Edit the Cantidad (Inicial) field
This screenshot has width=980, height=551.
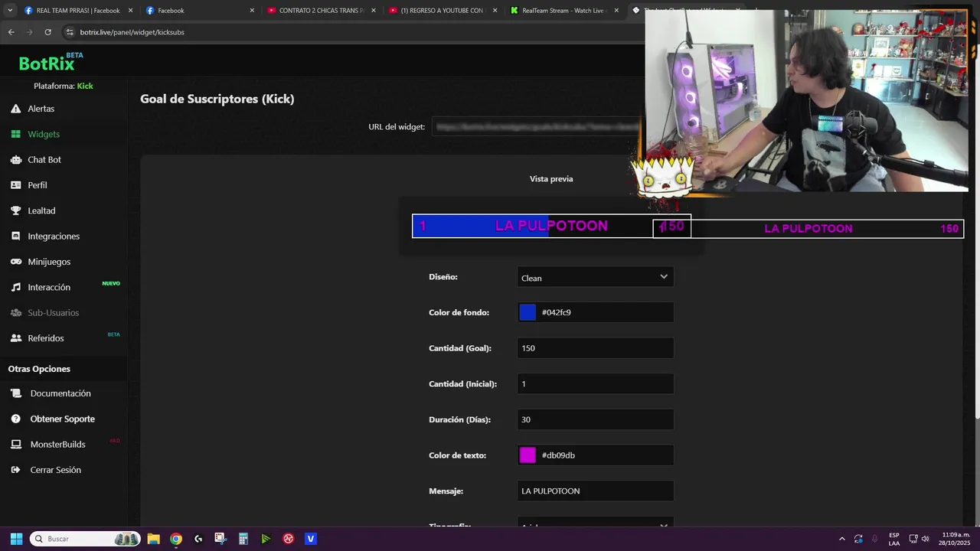[596, 383]
